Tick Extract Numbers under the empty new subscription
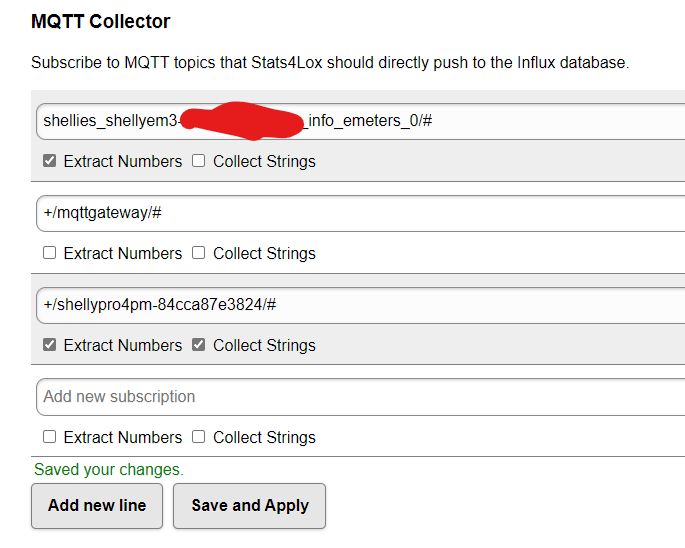The image size is (685, 548). click(x=50, y=437)
